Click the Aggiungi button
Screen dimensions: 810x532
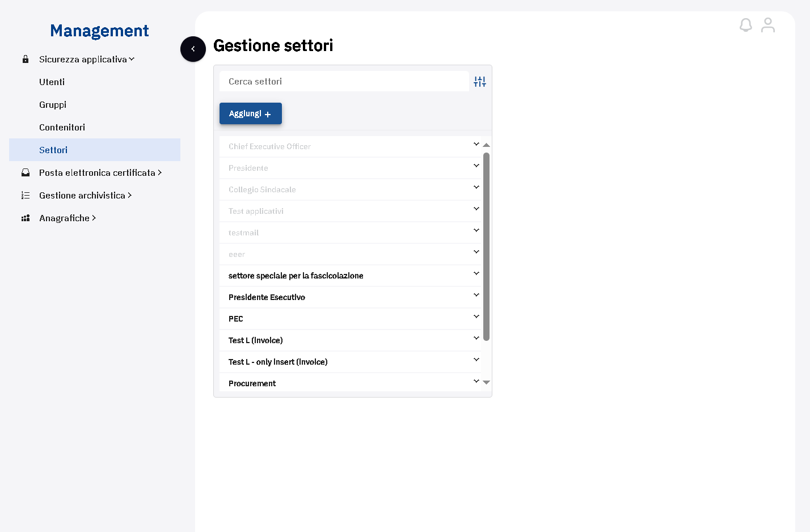251,113
